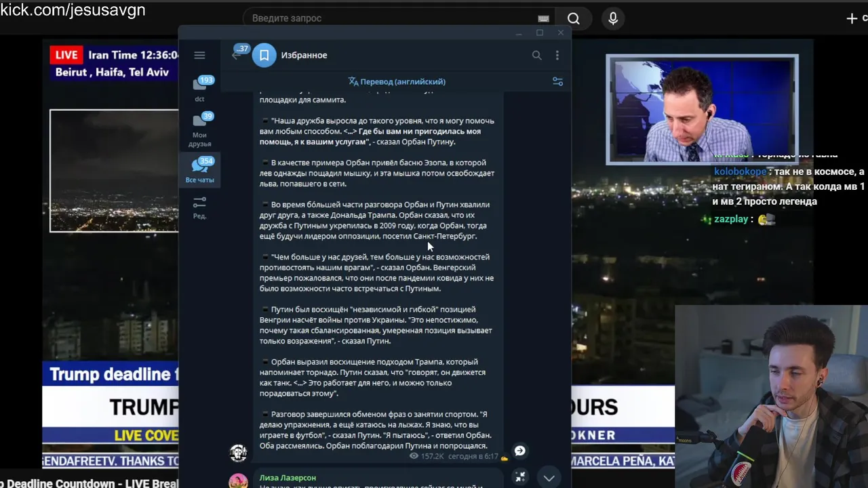
Task: Select the dct chat folder
Action: point(199,88)
